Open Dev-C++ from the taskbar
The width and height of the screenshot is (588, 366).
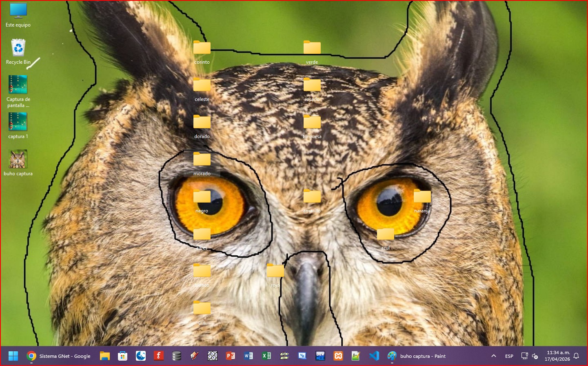pos(320,356)
